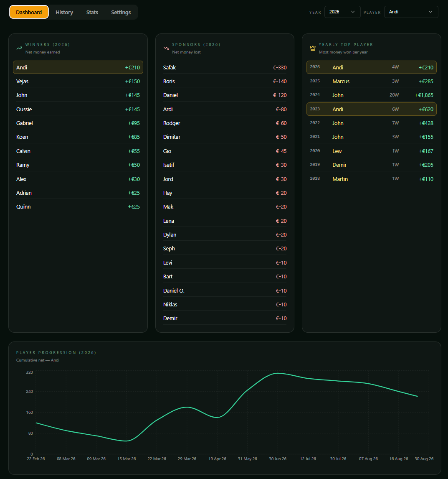Screen dimensions: 448x479
Task: Click Gabriel's +€95 winner row
Action: [78, 123]
